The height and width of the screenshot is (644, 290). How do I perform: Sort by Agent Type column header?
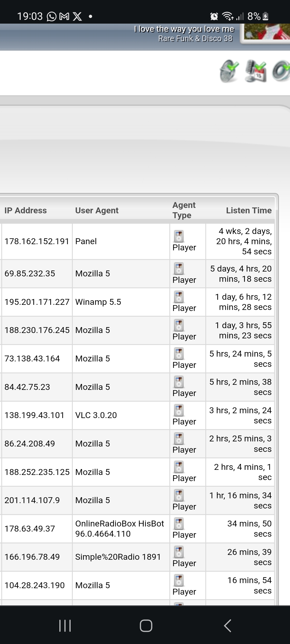point(184,210)
